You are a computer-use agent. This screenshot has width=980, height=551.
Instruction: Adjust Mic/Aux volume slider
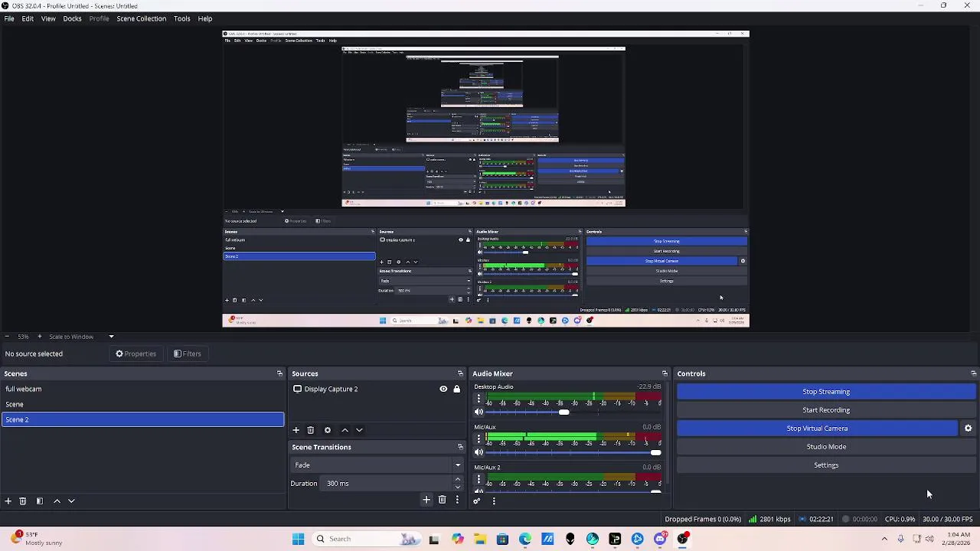(655, 452)
